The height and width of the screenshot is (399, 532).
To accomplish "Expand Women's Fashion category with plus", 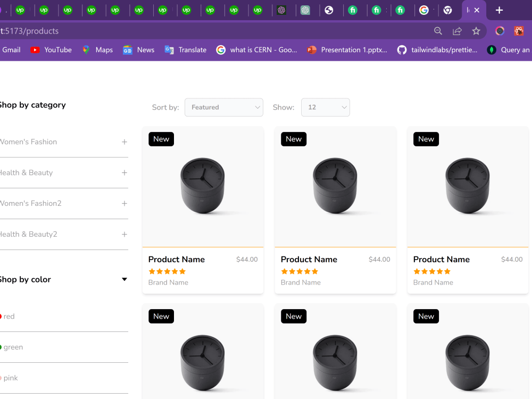I will (124, 142).
